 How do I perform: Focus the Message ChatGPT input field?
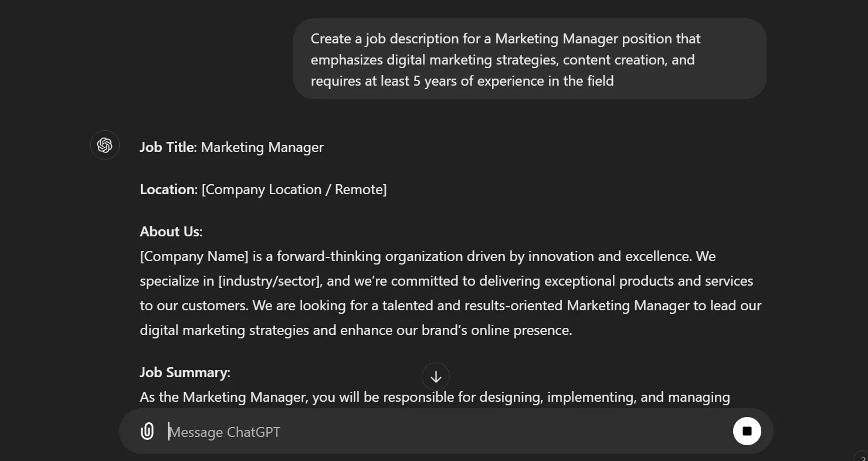tap(446, 432)
